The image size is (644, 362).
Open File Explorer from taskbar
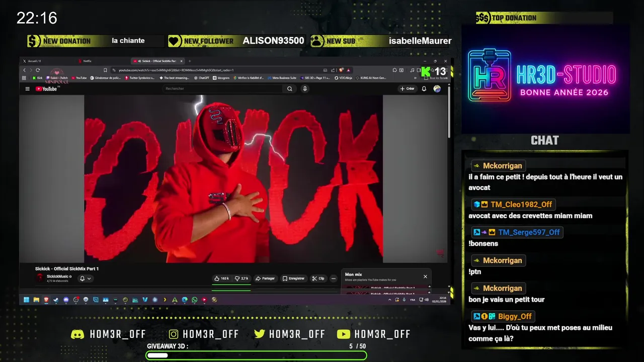36,300
